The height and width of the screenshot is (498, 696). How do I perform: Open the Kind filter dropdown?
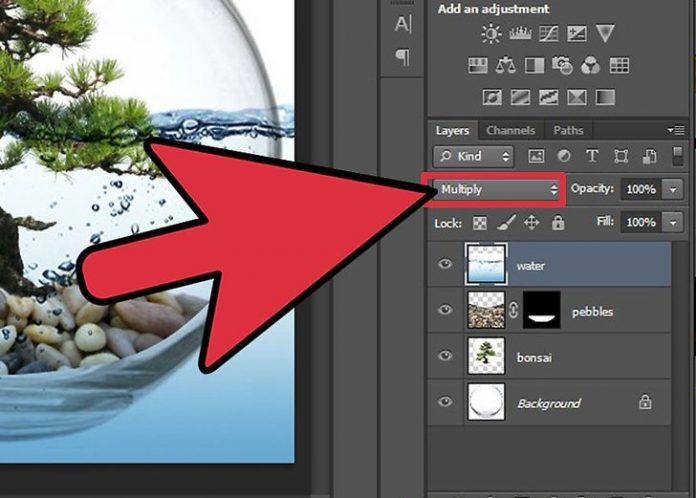474,156
